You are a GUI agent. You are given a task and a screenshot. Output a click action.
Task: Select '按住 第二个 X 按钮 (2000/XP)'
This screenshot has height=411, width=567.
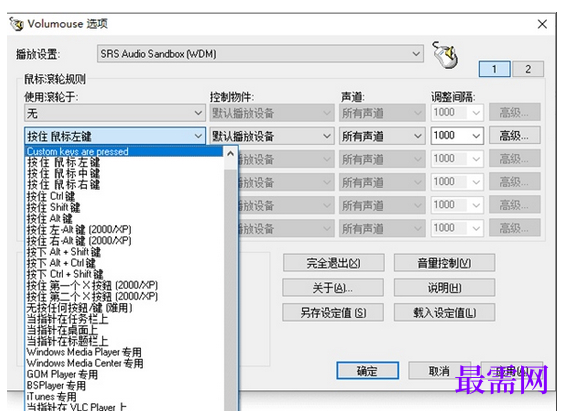(124, 296)
